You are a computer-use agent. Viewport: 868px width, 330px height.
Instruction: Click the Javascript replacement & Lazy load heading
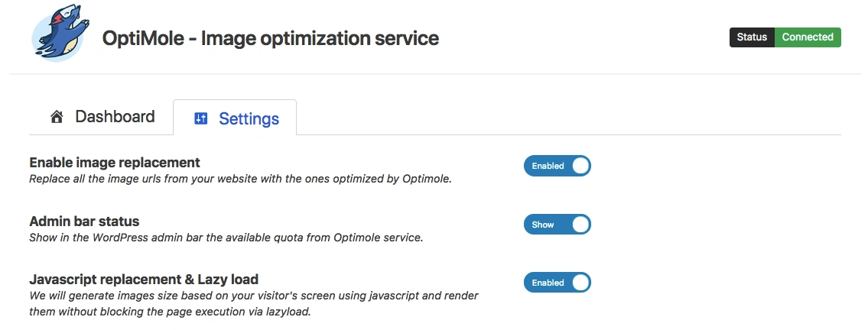click(144, 279)
